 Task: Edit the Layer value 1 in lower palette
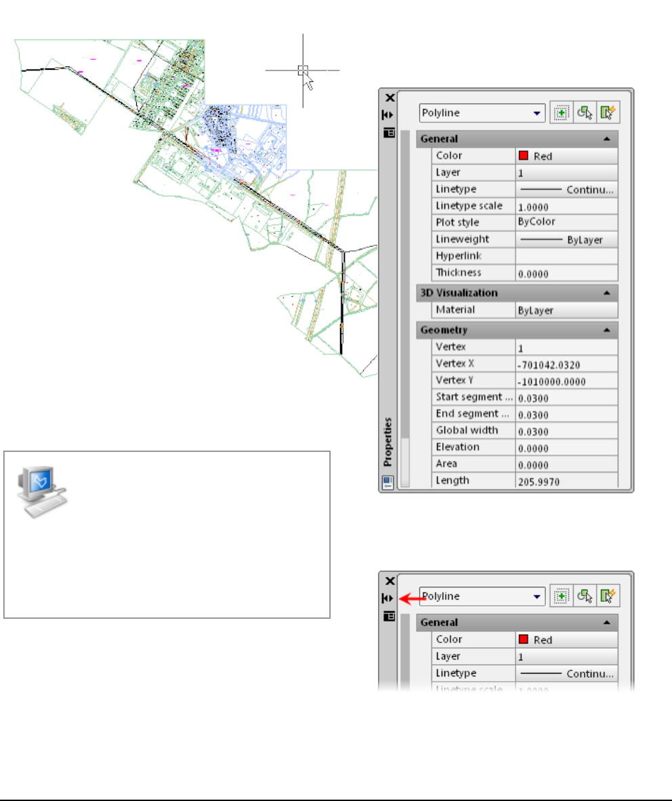pyautogui.click(x=566, y=657)
